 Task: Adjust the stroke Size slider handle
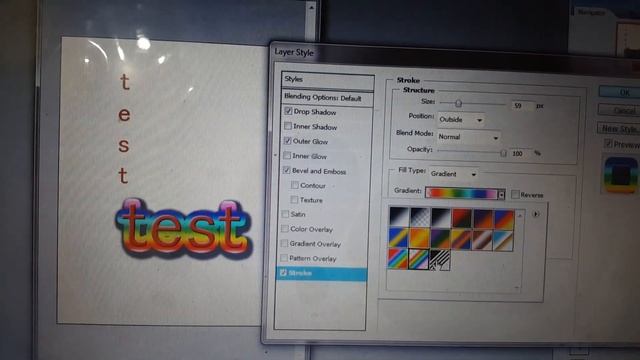(x=458, y=104)
